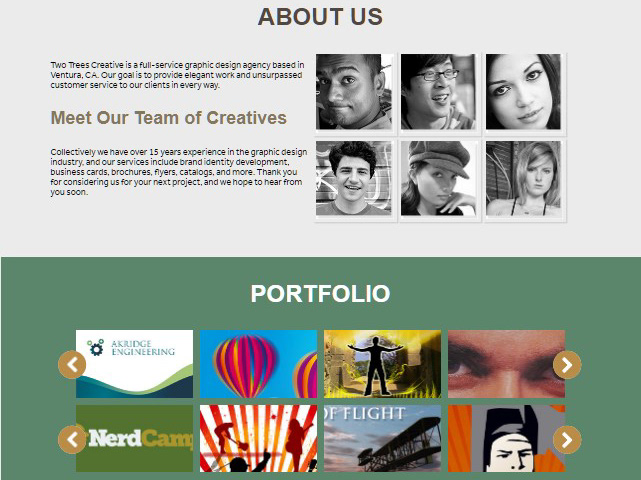Screen dimensions: 641x480
Task: Open the Akridge Engineering portfolio thumbnail
Action: (x=134, y=363)
